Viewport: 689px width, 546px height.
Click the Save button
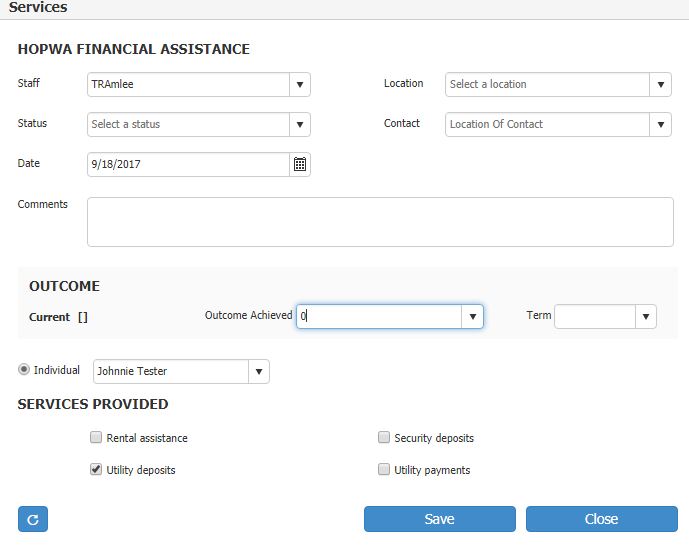coord(439,519)
